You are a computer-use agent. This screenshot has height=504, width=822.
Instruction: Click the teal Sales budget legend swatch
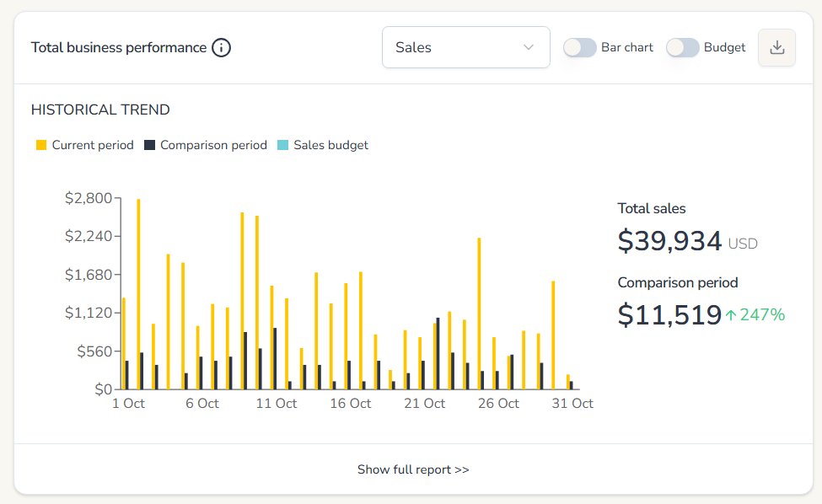point(282,145)
